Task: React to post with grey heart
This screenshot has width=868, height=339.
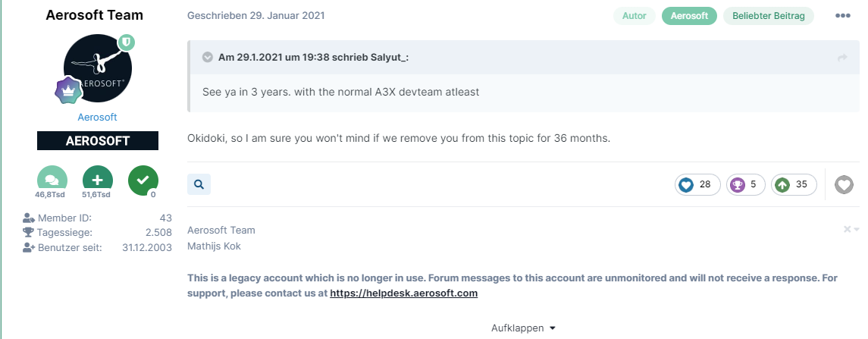Action: [x=844, y=184]
